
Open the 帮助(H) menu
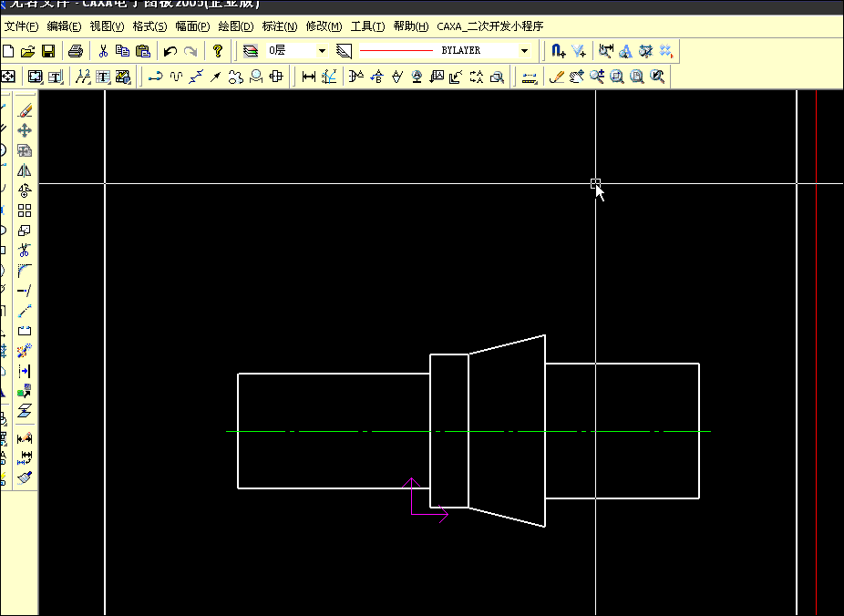pyautogui.click(x=411, y=26)
